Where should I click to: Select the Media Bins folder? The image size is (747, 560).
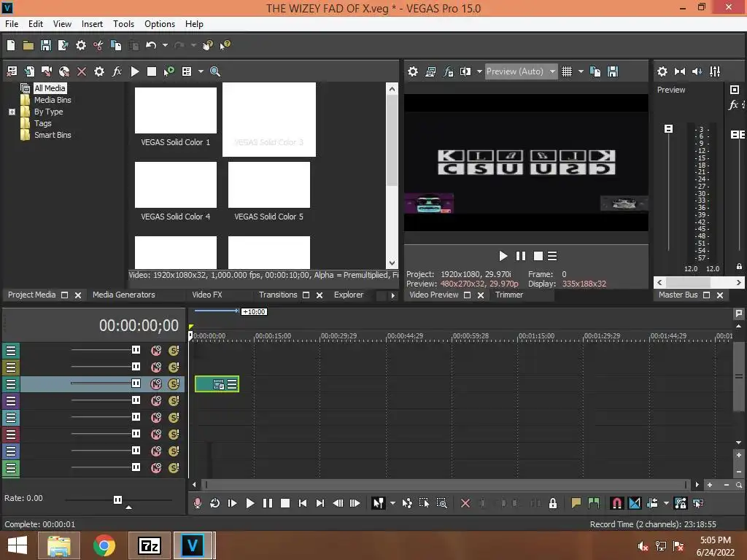point(53,100)
